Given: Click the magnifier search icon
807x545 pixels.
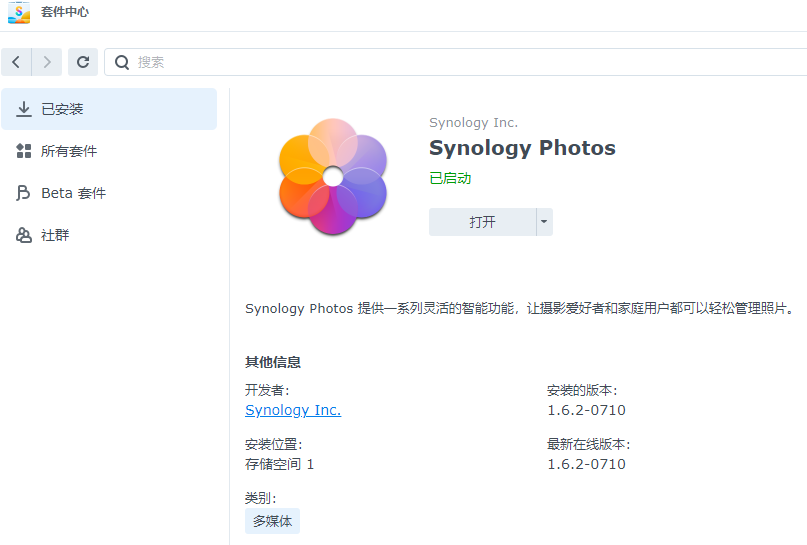Looking at the screenshot, I should 122,62.
